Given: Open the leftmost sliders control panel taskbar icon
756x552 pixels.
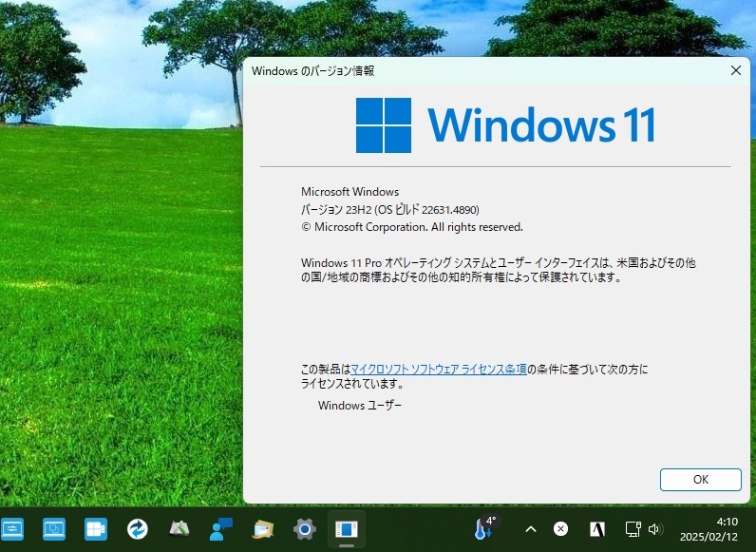Looking at the screenshot, I should (x=12, y=529).
